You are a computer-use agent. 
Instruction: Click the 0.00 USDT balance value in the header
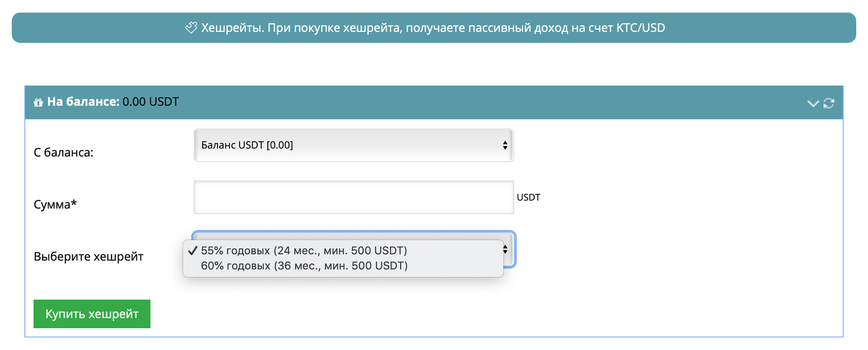tap(151, 102)
